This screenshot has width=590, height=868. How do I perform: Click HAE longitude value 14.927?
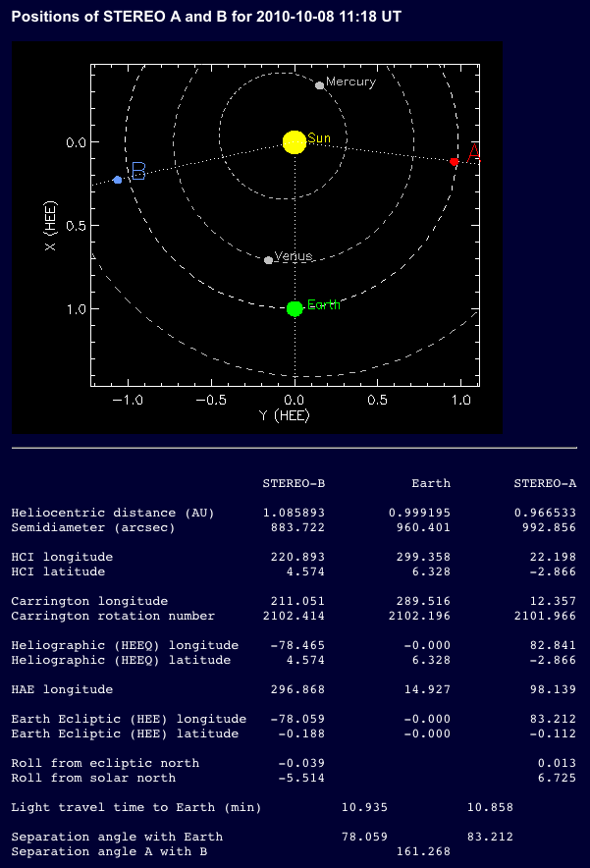click(427, 689)
